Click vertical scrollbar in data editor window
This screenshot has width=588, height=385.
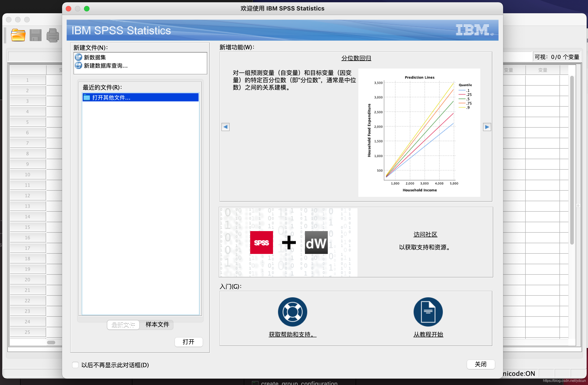click(572, 160)
